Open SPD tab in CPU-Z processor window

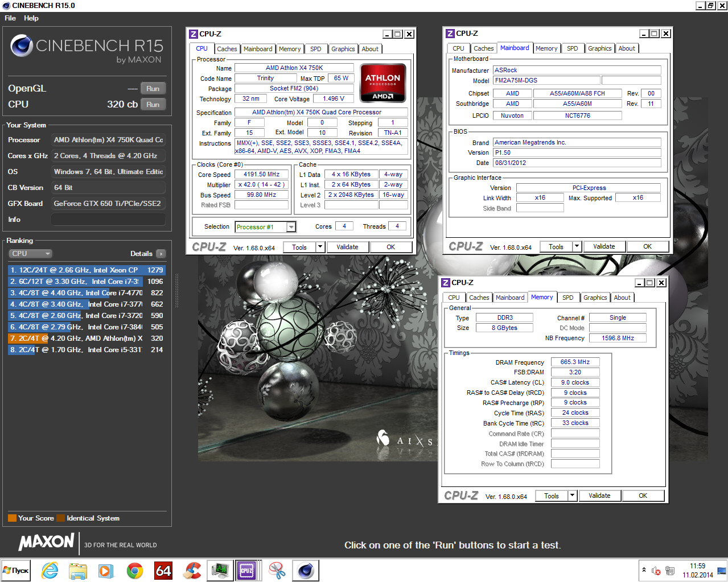click(x=316, y=49)
